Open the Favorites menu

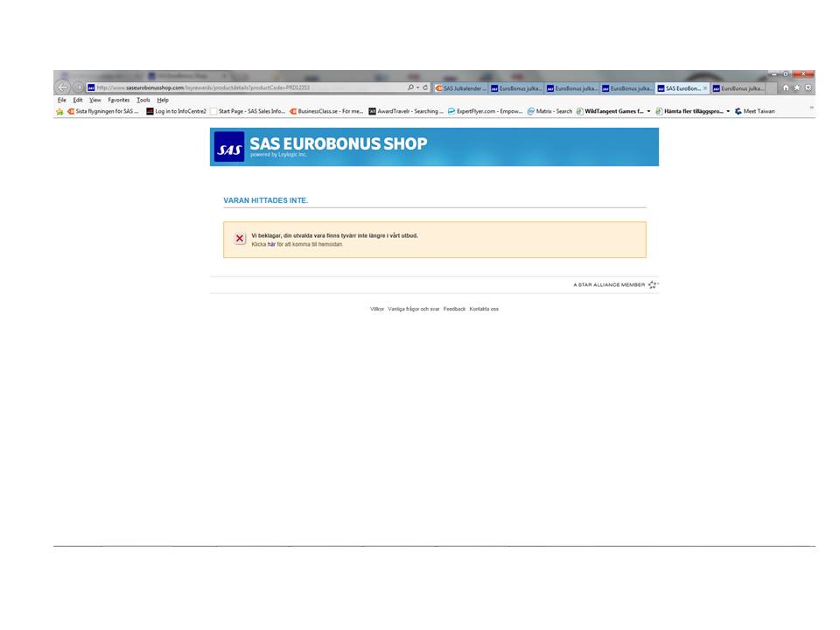pos(118,100)
